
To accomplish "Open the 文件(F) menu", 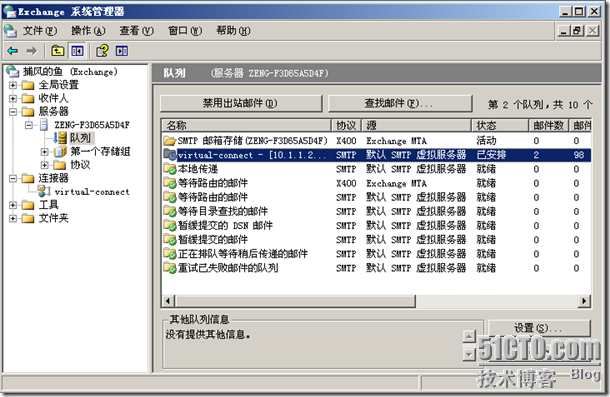I will tap(40, 30).
